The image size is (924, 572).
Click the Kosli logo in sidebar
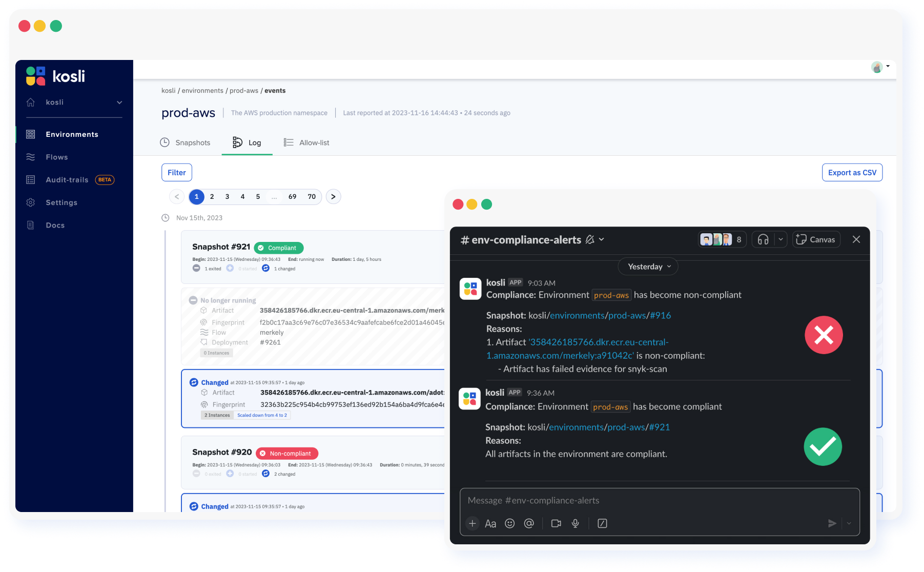coord(55,76)
